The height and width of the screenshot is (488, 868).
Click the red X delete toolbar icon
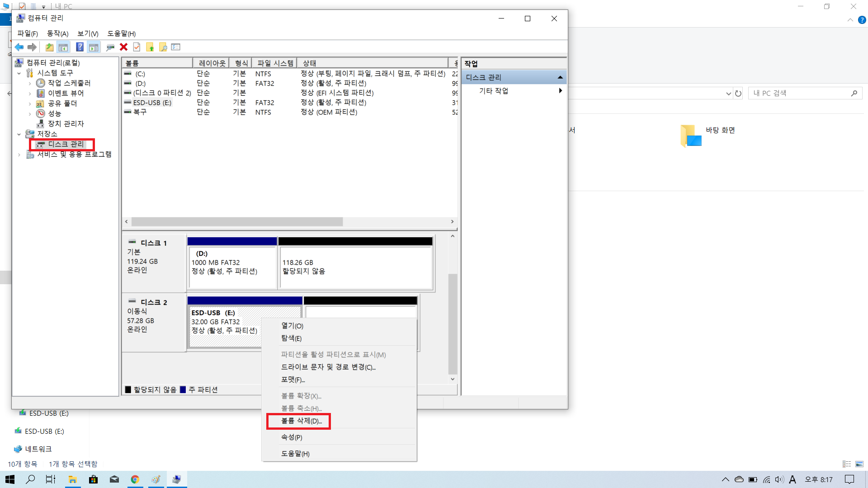click(123, 47)
